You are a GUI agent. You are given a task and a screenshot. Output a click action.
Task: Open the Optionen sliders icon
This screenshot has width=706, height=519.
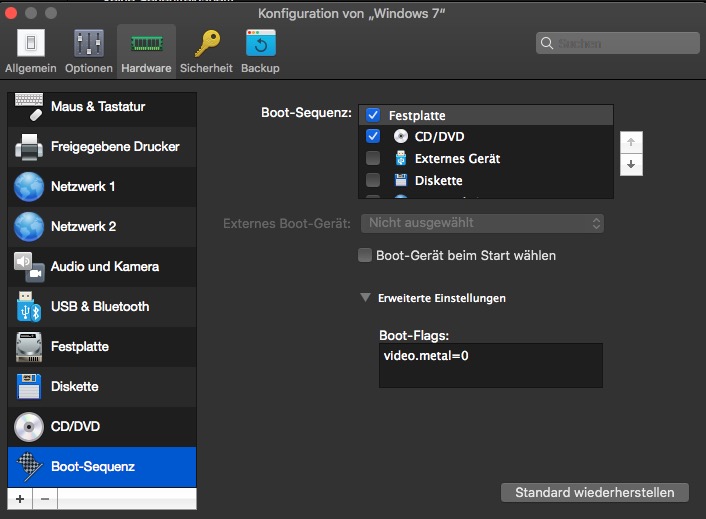coord(89,43)
